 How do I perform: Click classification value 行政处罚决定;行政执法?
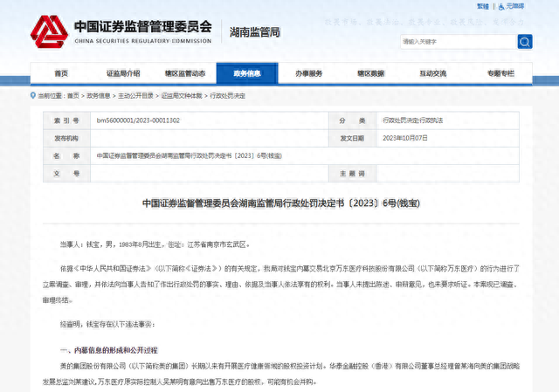(x=412, y=120)
